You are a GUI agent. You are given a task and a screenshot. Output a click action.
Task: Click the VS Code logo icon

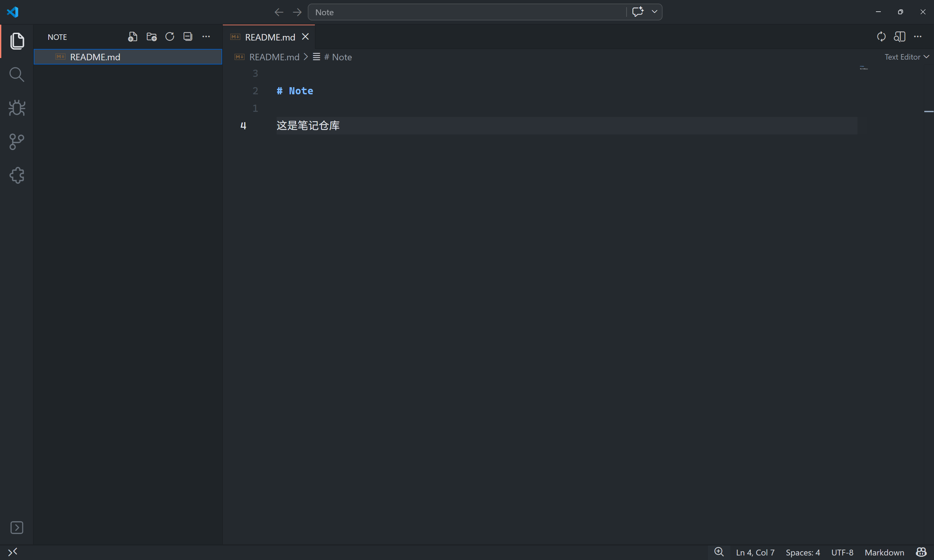point(12,12)
